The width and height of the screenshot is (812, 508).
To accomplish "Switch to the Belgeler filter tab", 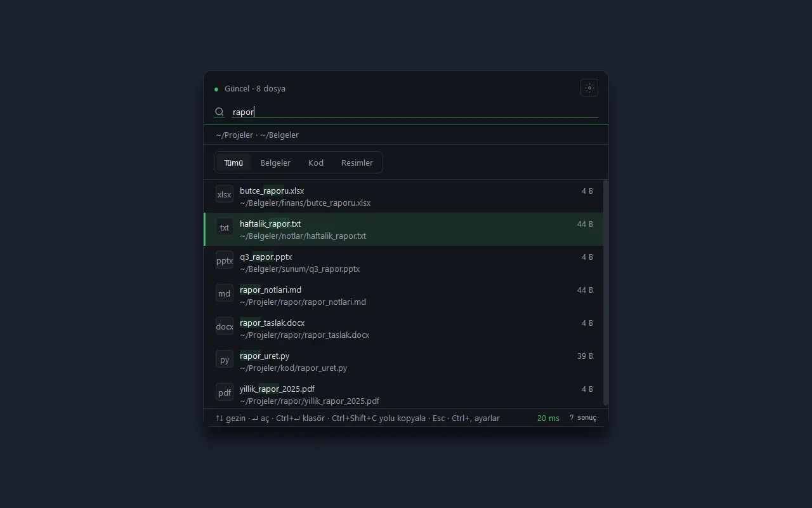I will tap(275, 163).
